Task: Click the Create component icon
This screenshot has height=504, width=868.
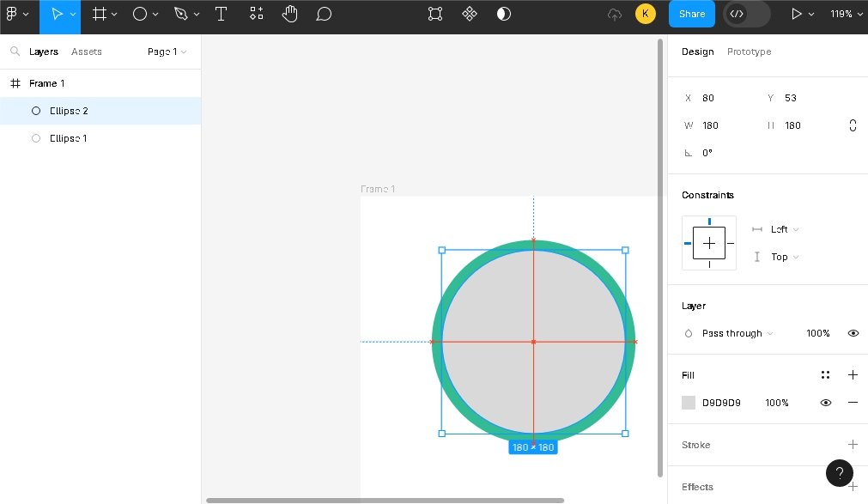Action: [470, 14]
